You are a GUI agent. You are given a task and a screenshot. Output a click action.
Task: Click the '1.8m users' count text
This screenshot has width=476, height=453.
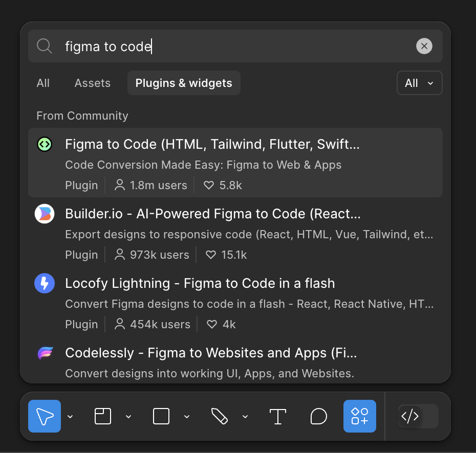pos(159,185)
